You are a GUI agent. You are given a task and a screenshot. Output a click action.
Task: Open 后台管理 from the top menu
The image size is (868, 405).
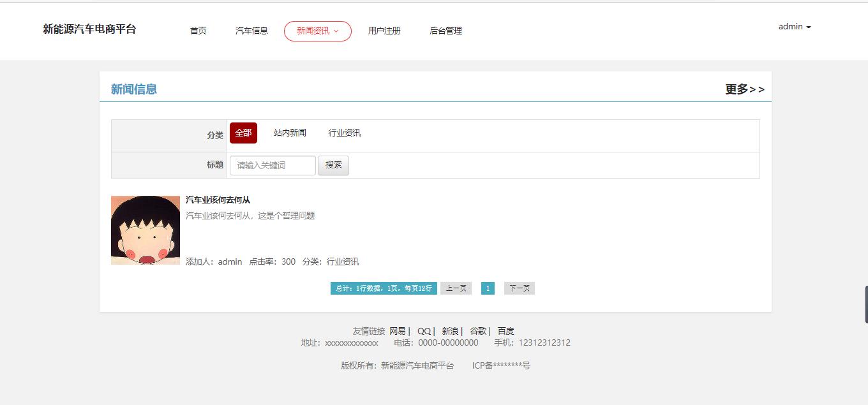445,31
